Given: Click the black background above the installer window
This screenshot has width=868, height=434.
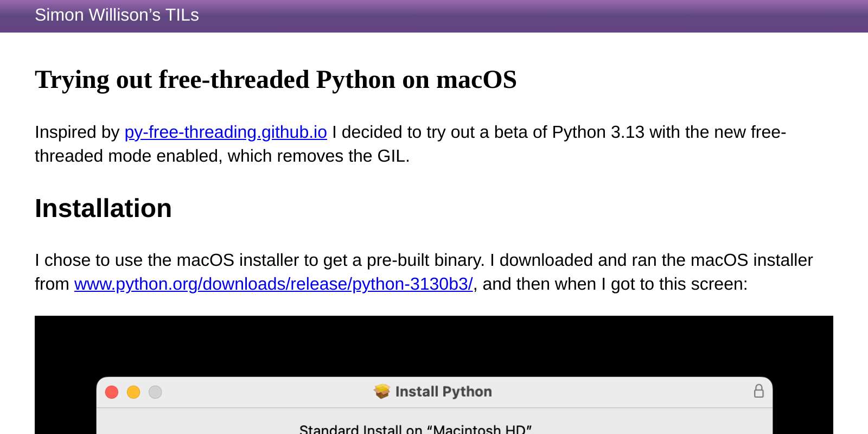Looking at the screenshot, I should pos(434,345).
